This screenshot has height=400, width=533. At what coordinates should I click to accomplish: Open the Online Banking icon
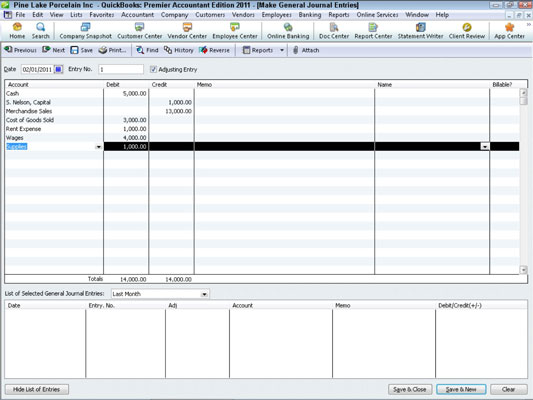coord(288,27)
